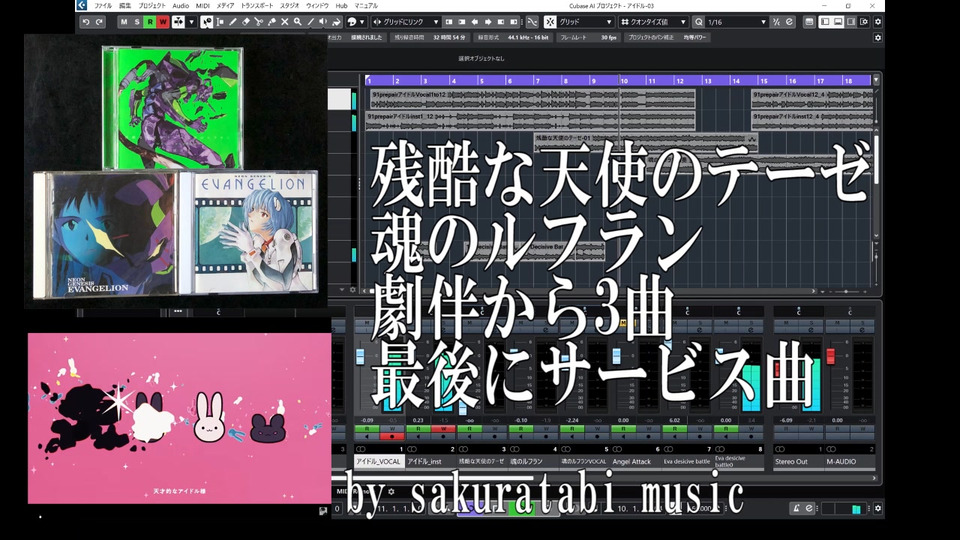Open the グリッドにリンク dropdown
Viewport: 960px width, 540px height.
pyautogui.click(x=407, y=22)
